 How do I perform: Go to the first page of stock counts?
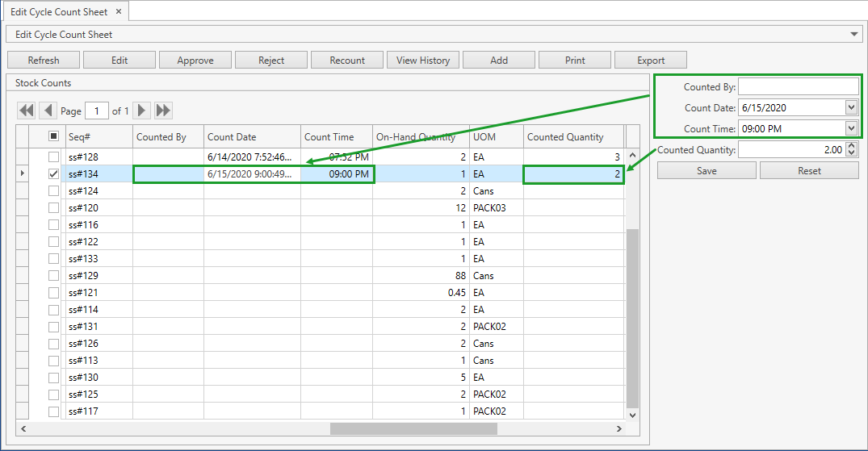coord(27,111)
